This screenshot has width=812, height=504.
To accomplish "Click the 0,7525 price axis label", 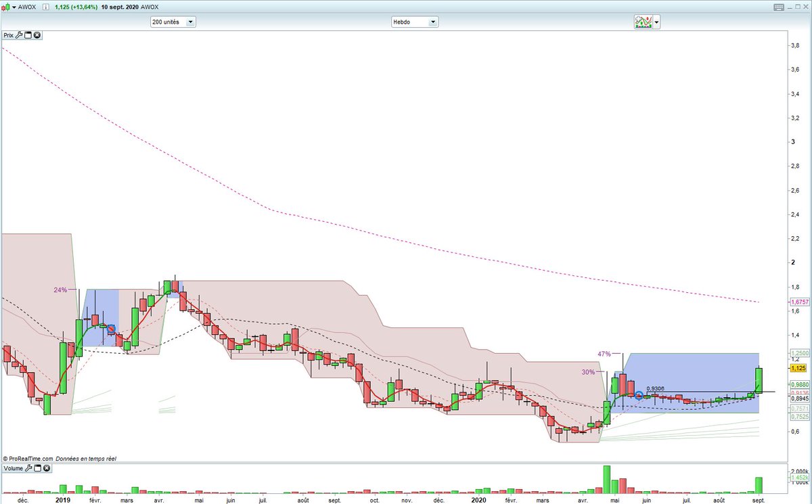I will pos(798,417).
